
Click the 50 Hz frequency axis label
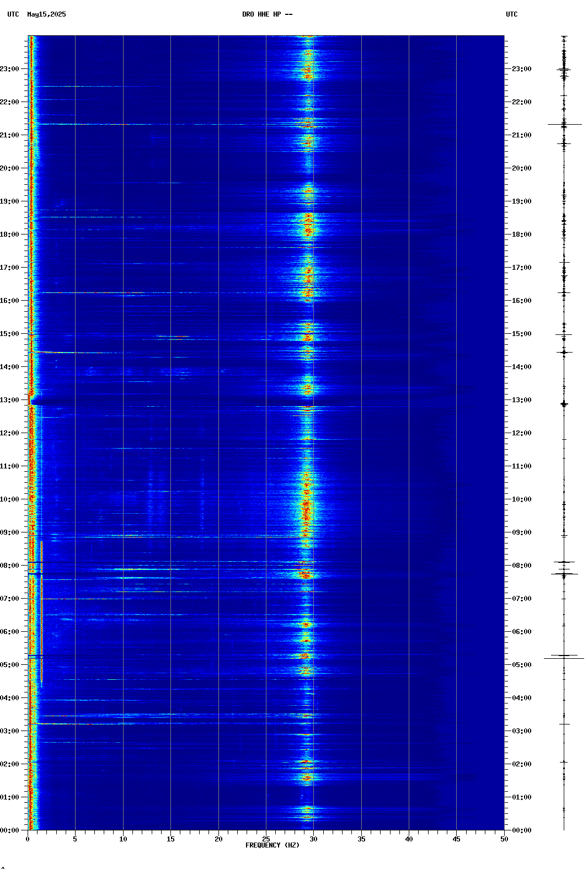tap(504, 839)
